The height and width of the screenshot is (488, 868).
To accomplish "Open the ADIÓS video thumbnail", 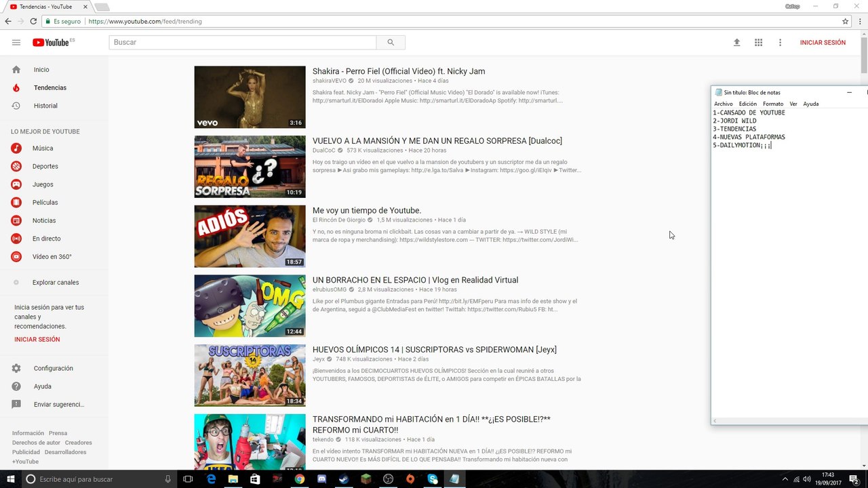I will pos(250,237).
